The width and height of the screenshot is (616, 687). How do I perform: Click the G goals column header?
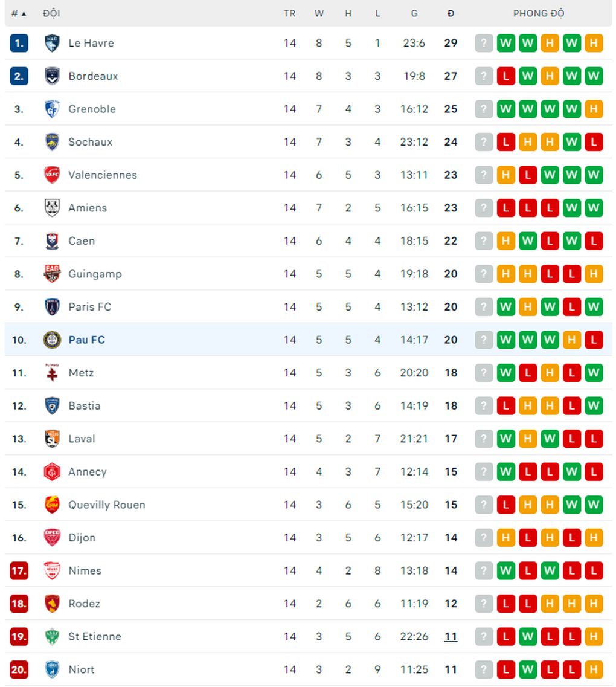pyautogui.click(x=414, y=13)
